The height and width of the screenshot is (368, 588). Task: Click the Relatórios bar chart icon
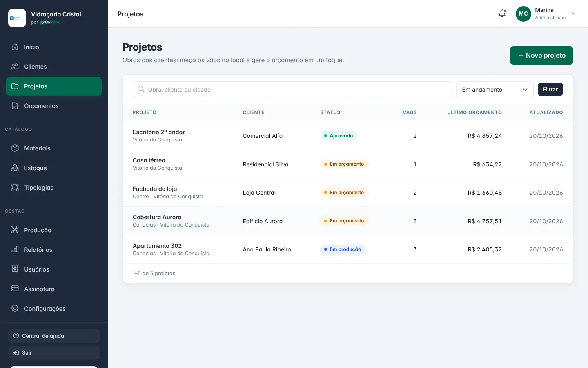(15, 250)
